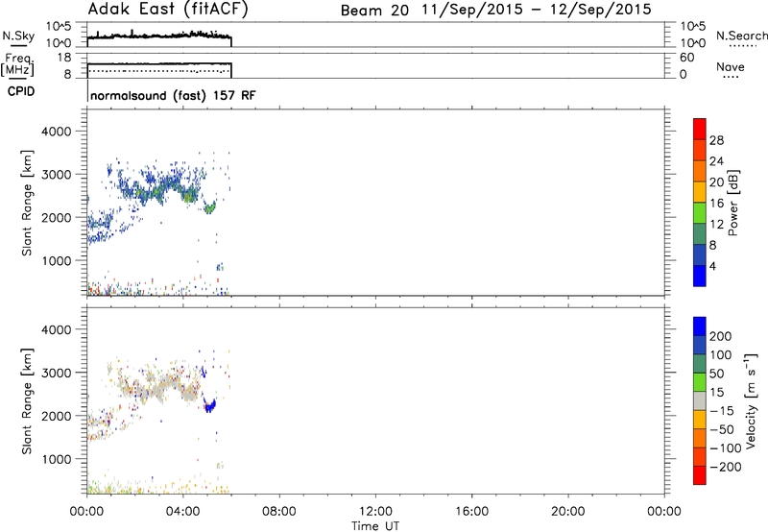Click the '2000' tick on the velocity panel range axis

(56, 416)
